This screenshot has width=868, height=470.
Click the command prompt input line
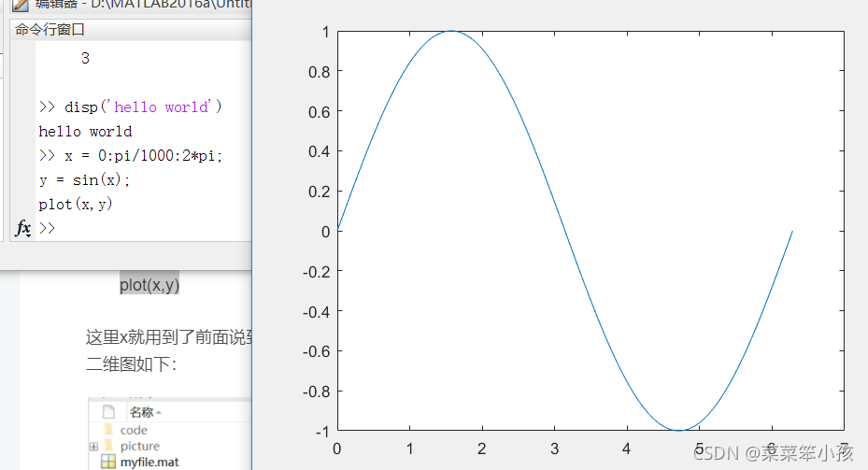pyautogui.click(x=144, y=228)
